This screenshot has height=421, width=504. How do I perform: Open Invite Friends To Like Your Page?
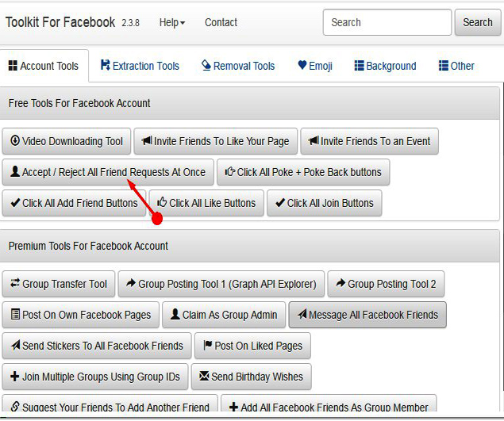click(216, 141)
